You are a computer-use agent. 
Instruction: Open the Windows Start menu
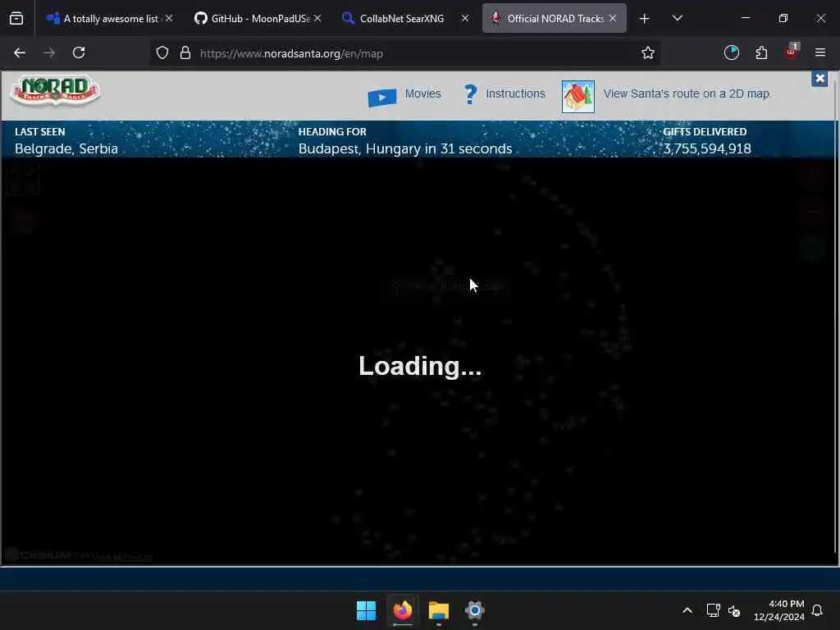367,610
